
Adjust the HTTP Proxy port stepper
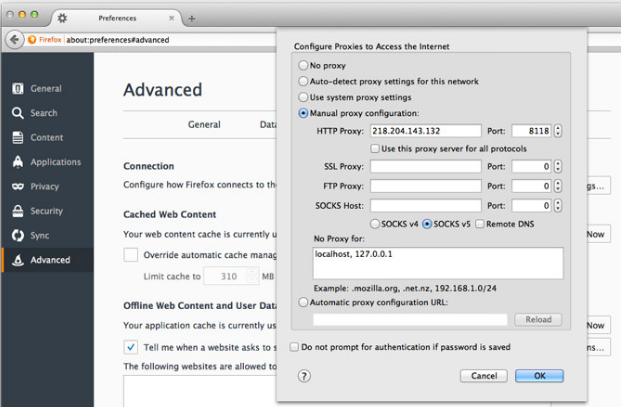pyautogui.click(x=558, y=131)
